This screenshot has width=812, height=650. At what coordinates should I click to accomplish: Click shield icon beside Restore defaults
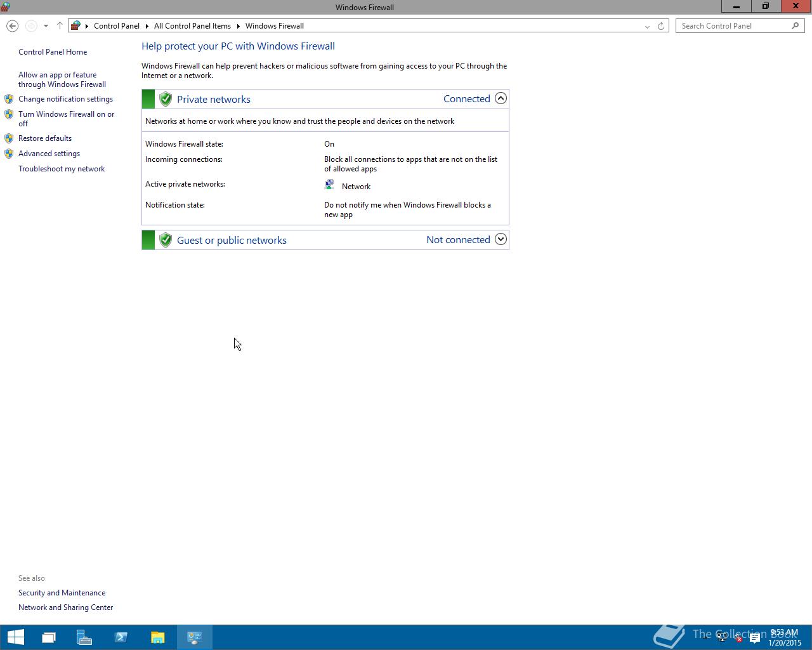click(x=9, y=138)
